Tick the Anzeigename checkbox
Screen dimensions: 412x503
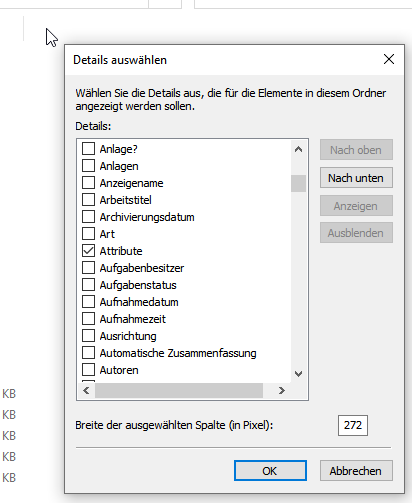click(88, 182)
